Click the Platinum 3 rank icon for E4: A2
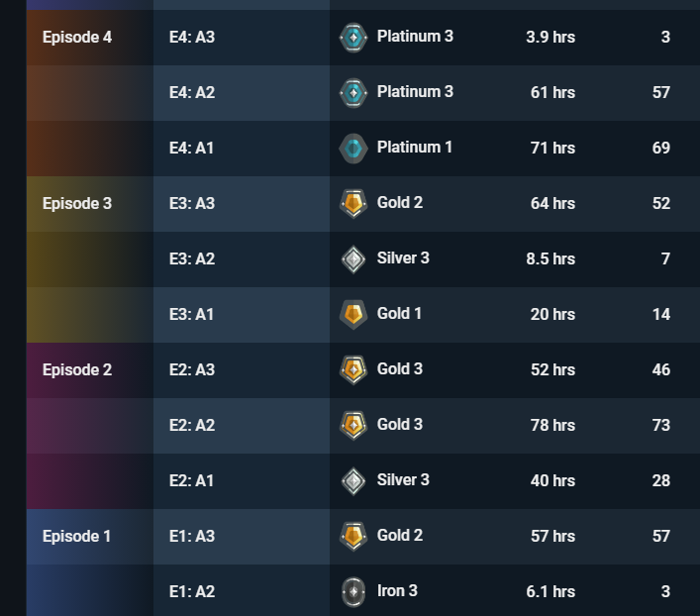 (353, 93)
